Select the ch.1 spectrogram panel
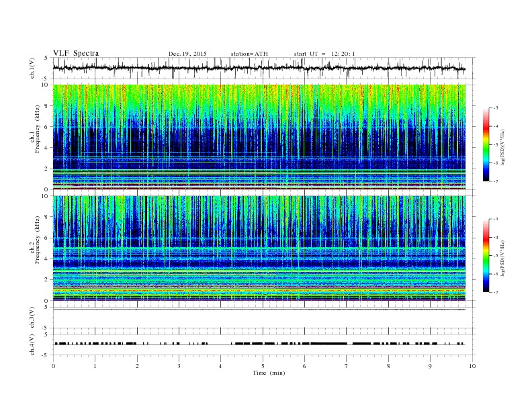The height and width of the screenshot is (411, 532). (264, 137)
